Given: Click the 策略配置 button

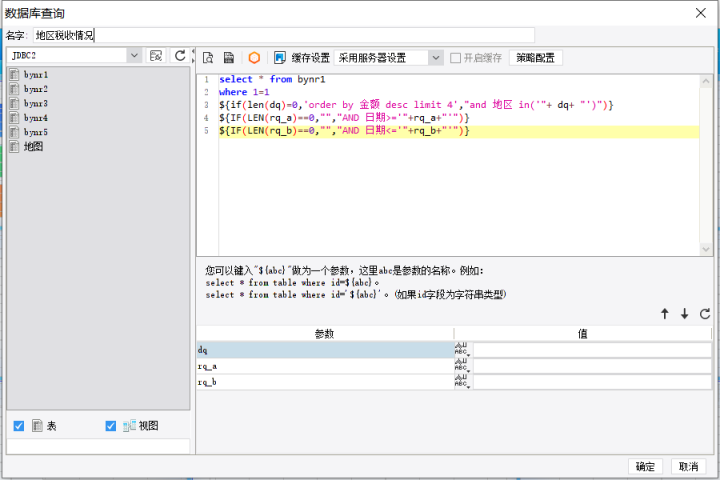Looking at the screenshot, I should pyautogui.click(x=536, y=58).
